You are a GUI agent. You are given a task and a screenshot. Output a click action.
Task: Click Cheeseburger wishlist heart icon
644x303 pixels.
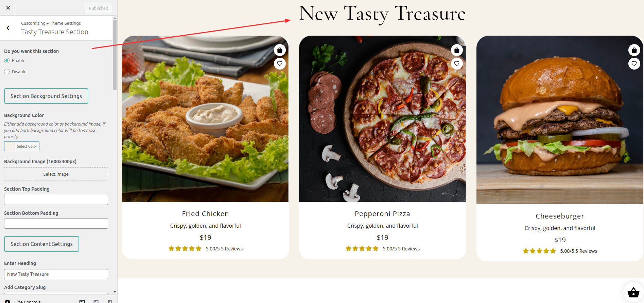tap(634, 63)
